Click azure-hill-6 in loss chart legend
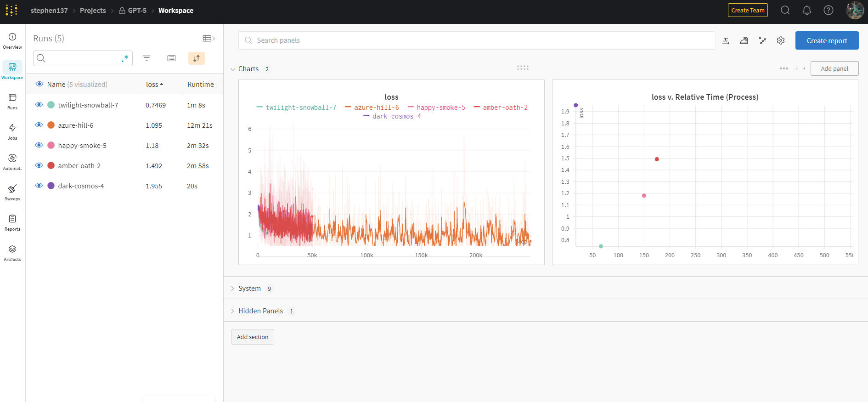868x402 pixels. click(x=376, y=108)
